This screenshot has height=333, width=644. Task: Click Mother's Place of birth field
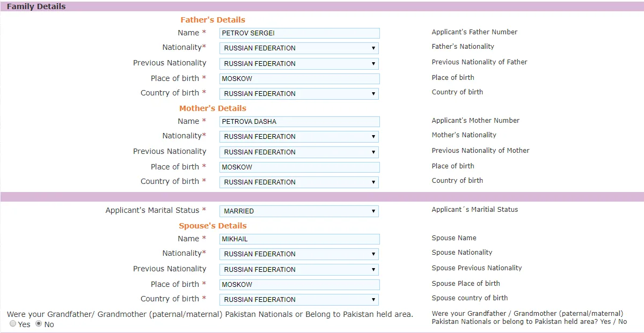coord(299,167)
